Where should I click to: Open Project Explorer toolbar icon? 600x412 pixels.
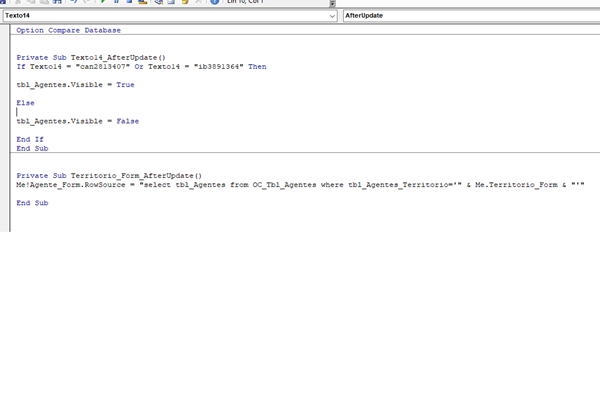click(x=159, y=1)
